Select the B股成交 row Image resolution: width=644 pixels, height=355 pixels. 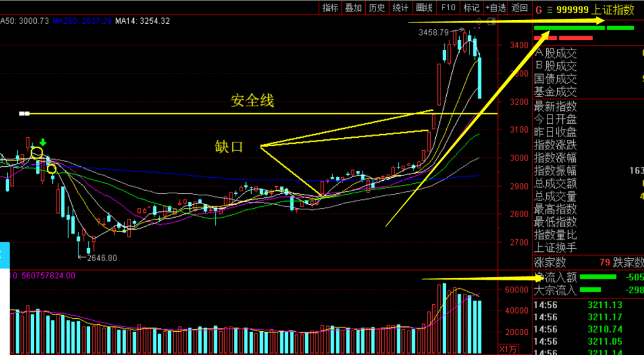tap(588, 65)
